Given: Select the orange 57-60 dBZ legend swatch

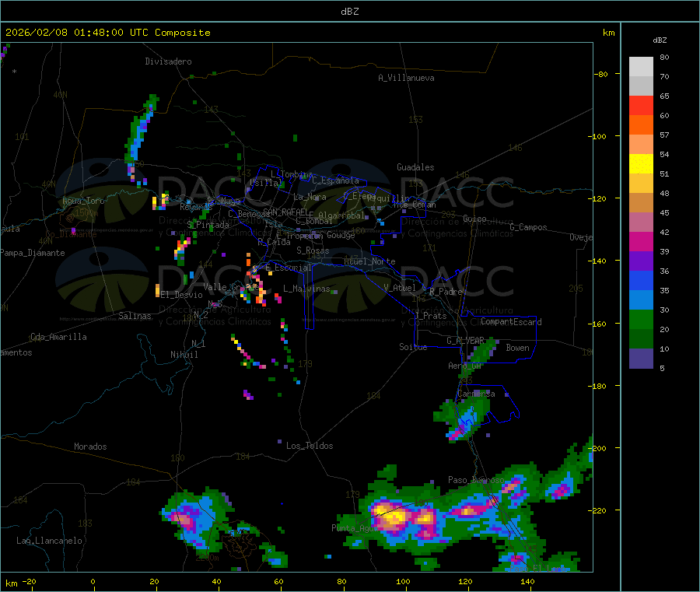Looking at the screenshot, I should pyautogui.click(x=641, y=125).
